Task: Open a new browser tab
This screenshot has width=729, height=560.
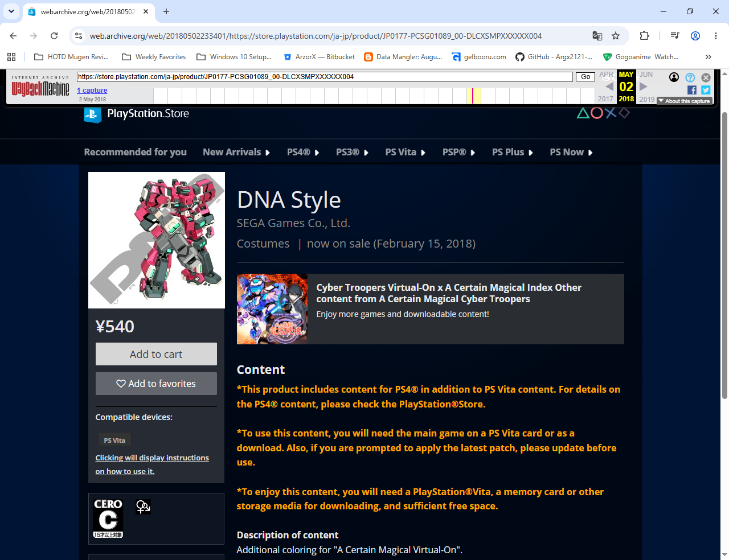Action: pos(166,11)
